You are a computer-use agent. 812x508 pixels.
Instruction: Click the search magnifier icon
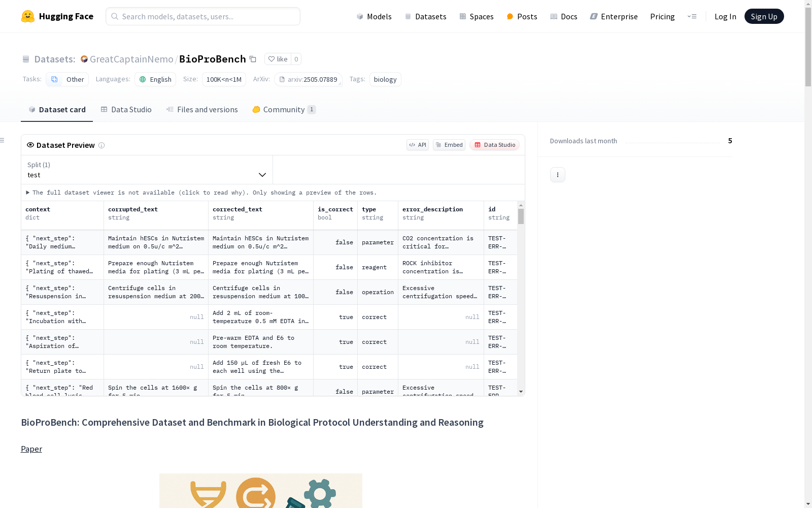tap(115, 16)
